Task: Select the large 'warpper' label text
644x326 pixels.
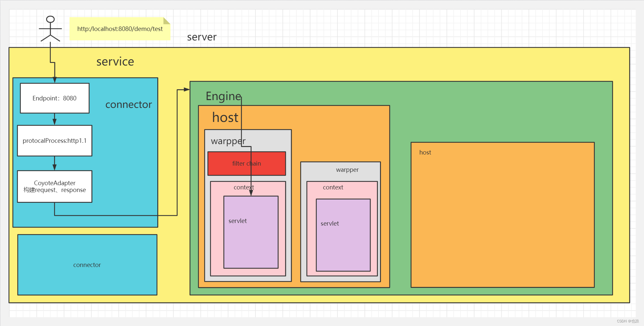Action: tap(228, 141)
